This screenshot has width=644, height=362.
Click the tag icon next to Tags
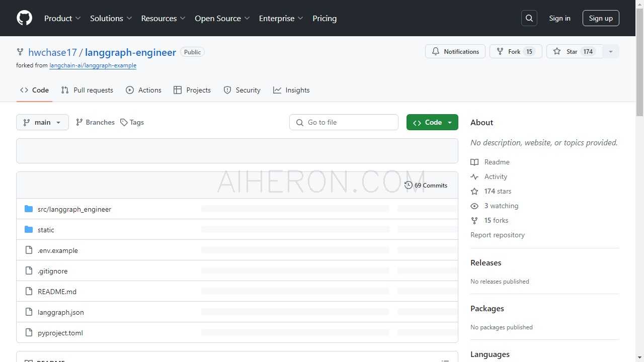pos(124,122)
